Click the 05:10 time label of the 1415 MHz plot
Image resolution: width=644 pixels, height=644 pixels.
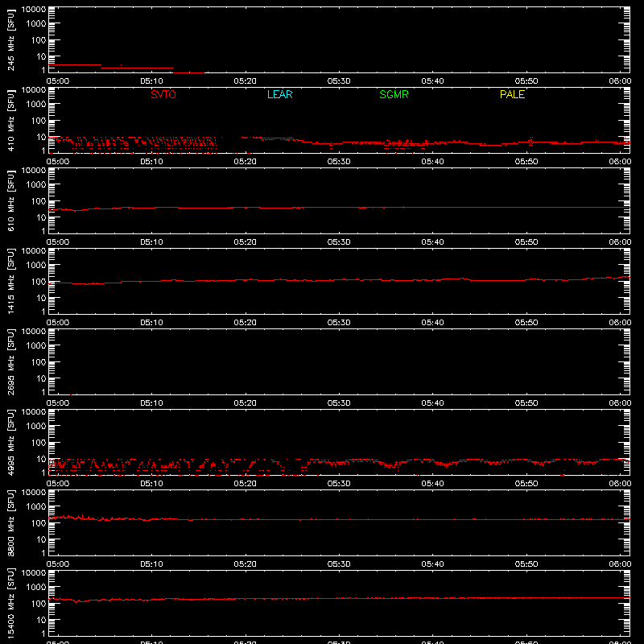point(151,323)
